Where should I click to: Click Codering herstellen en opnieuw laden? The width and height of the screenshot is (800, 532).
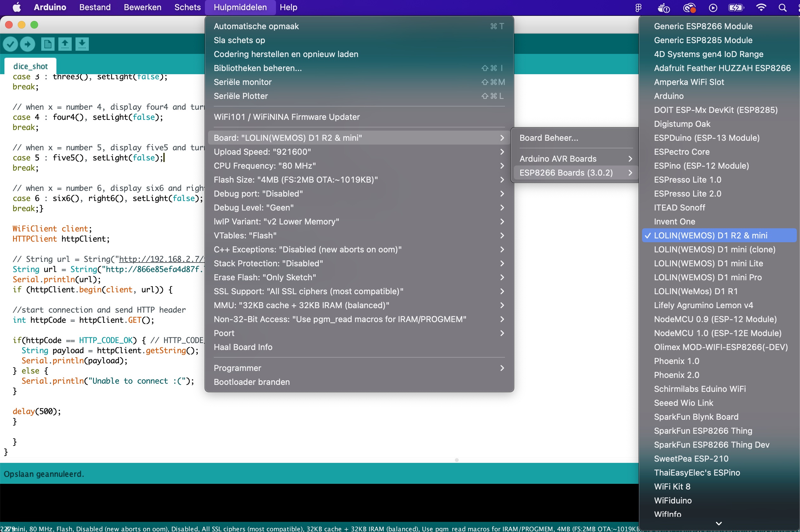click(359, 54)
